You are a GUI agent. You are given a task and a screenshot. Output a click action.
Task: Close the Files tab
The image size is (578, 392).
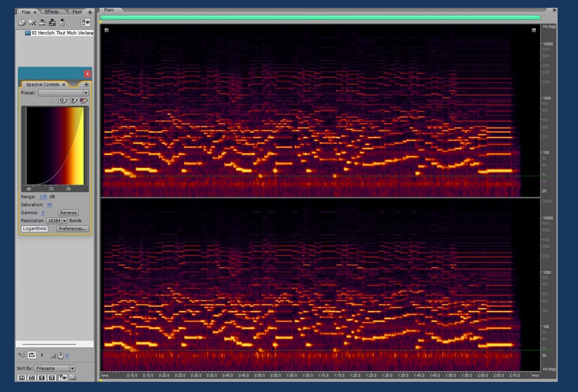coord(35,12)
